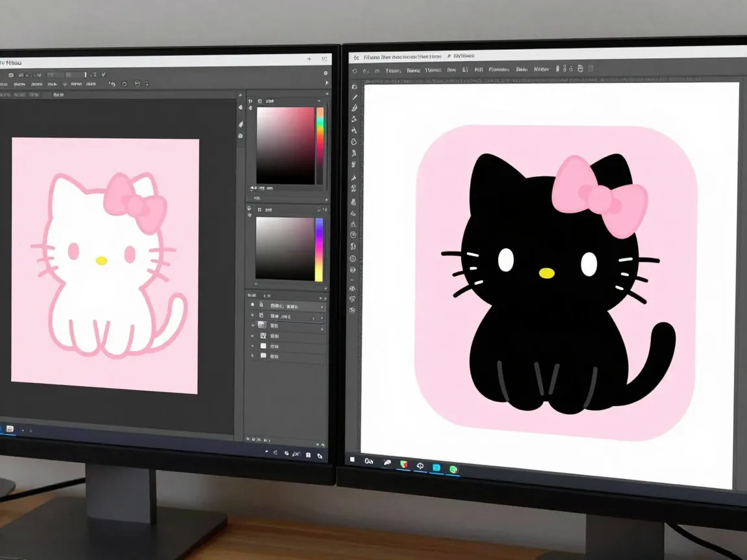Toggle visibility of the top layer in layers panel

pos(252,305)
